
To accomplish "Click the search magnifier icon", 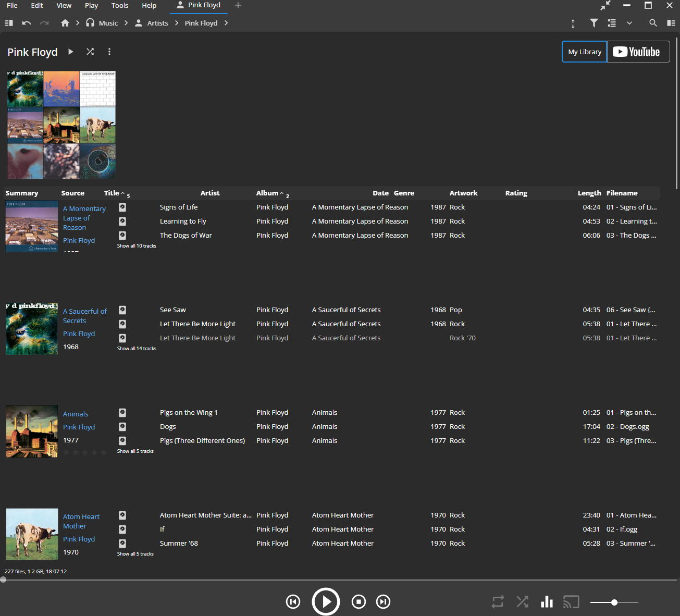I will (652, 23).
